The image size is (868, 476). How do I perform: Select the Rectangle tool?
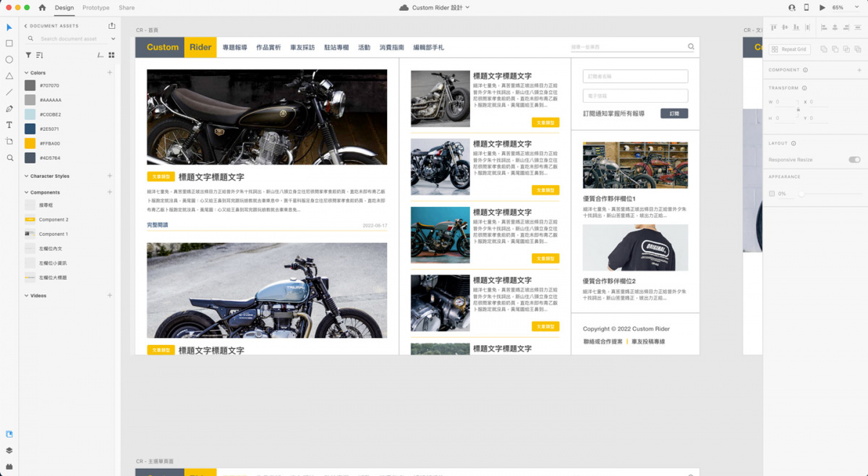(x=9, y=43)
